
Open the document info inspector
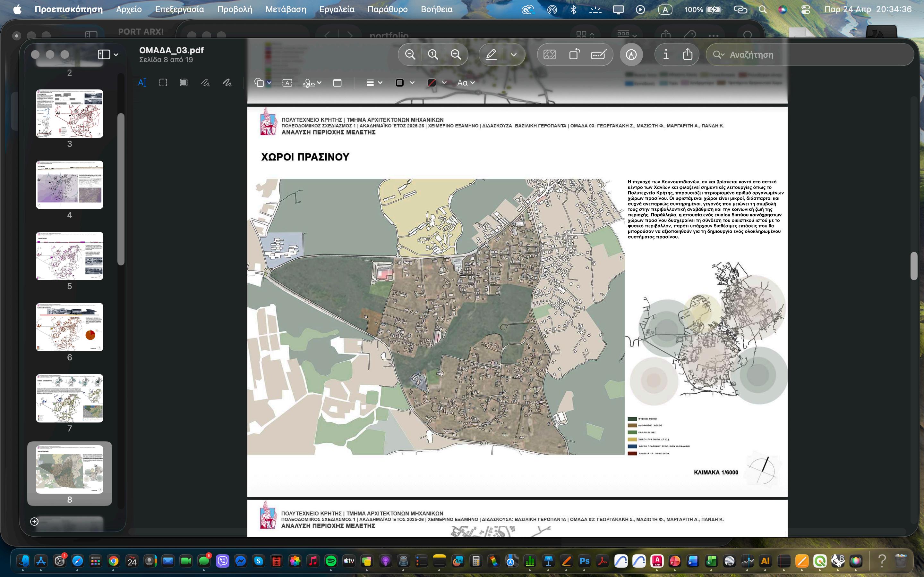point(666,54)
